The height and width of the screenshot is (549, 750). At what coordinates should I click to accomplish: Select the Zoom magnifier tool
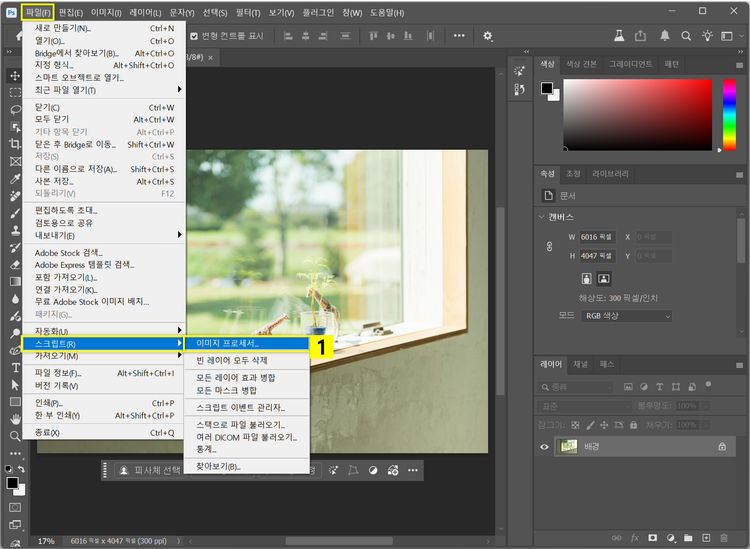pyautogui.click(x=15, y=436)
